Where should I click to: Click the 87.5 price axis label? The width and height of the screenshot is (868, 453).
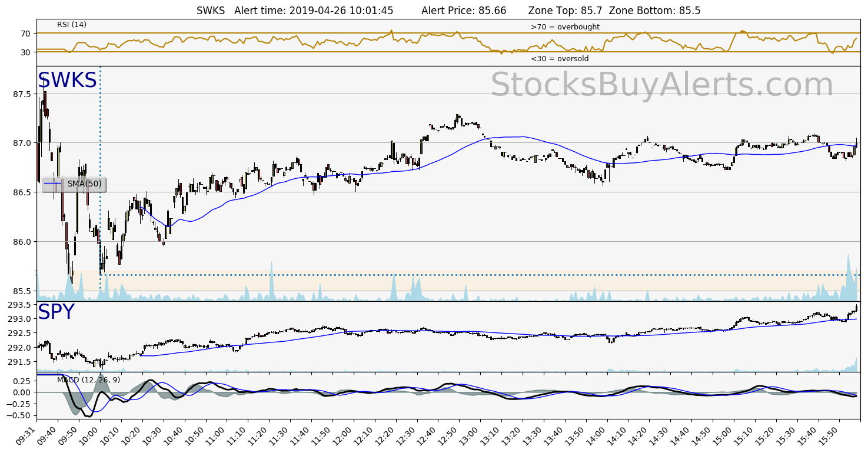tap(21, 94)
